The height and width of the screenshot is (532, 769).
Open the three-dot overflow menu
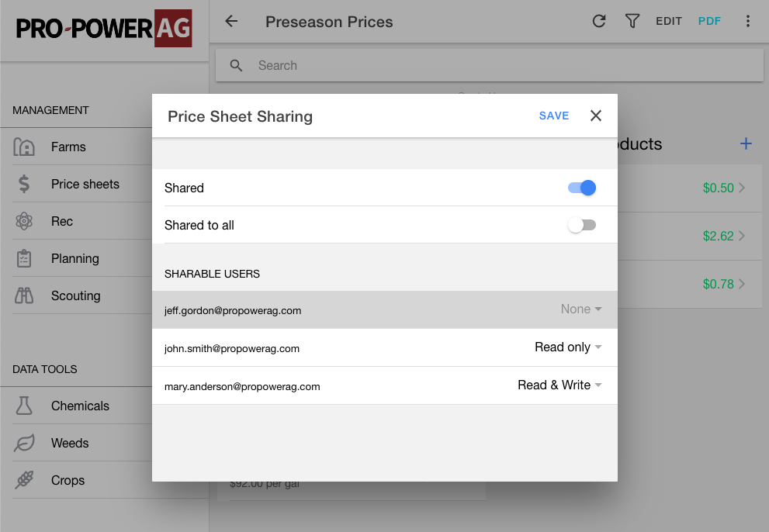pos(748,21)
